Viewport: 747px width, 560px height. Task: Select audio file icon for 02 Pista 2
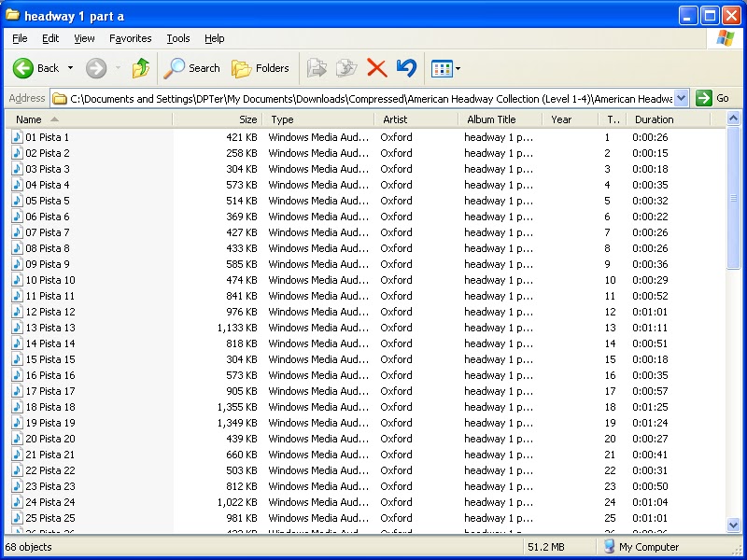(17, 153)
